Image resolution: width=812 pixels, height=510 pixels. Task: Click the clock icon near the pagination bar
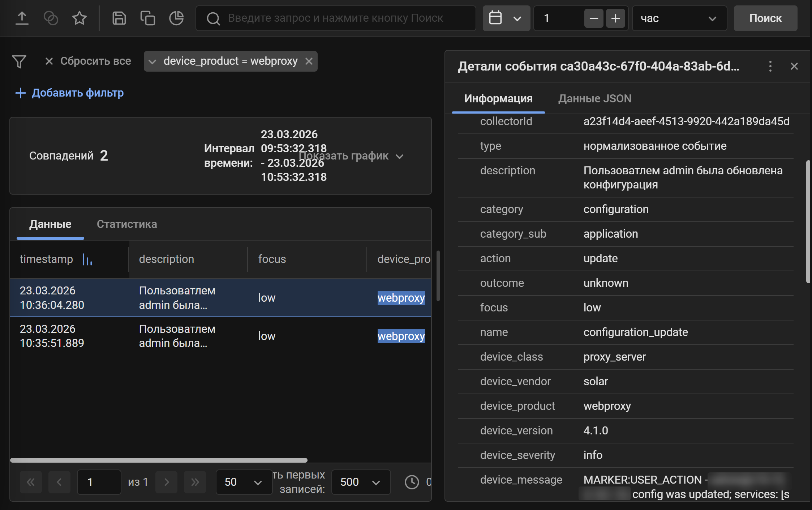pyautogui.click(x=412, y=482)
